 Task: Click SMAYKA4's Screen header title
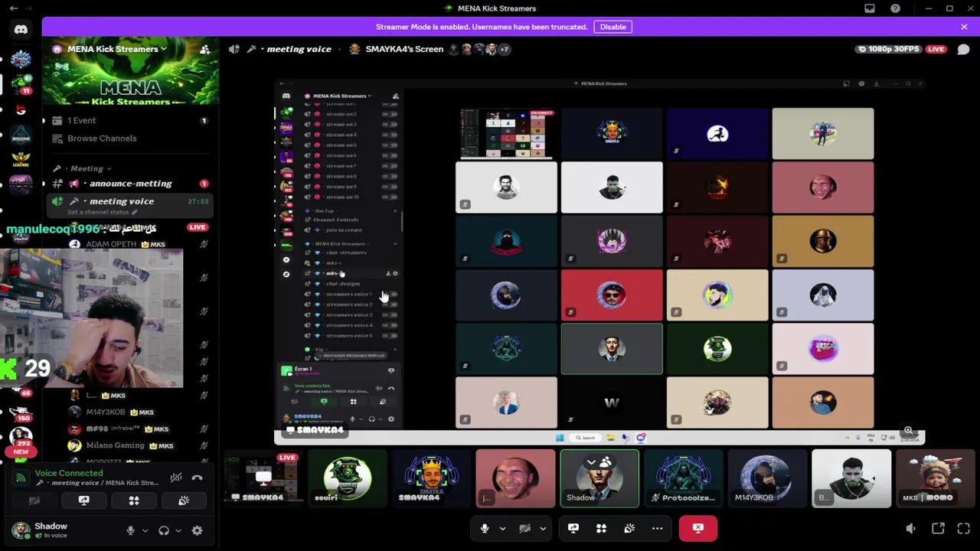(x=404, y=49)
